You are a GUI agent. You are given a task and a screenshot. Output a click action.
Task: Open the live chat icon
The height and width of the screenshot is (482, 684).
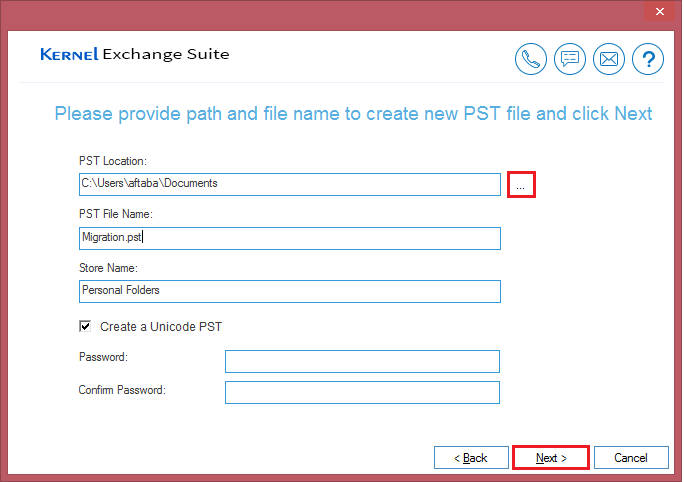(x=570, y=59)
